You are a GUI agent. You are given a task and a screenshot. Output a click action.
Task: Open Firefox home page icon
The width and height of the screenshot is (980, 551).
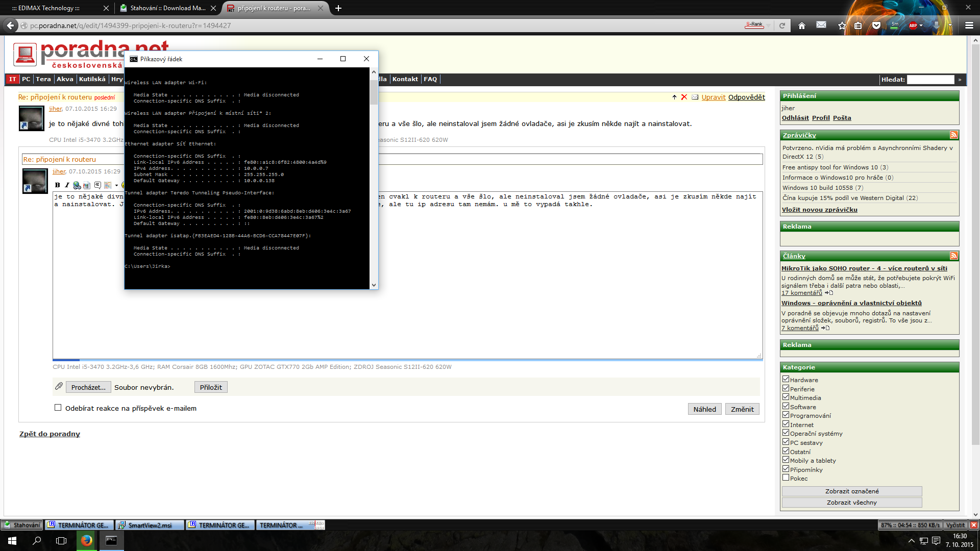click(x=802, y=26)
